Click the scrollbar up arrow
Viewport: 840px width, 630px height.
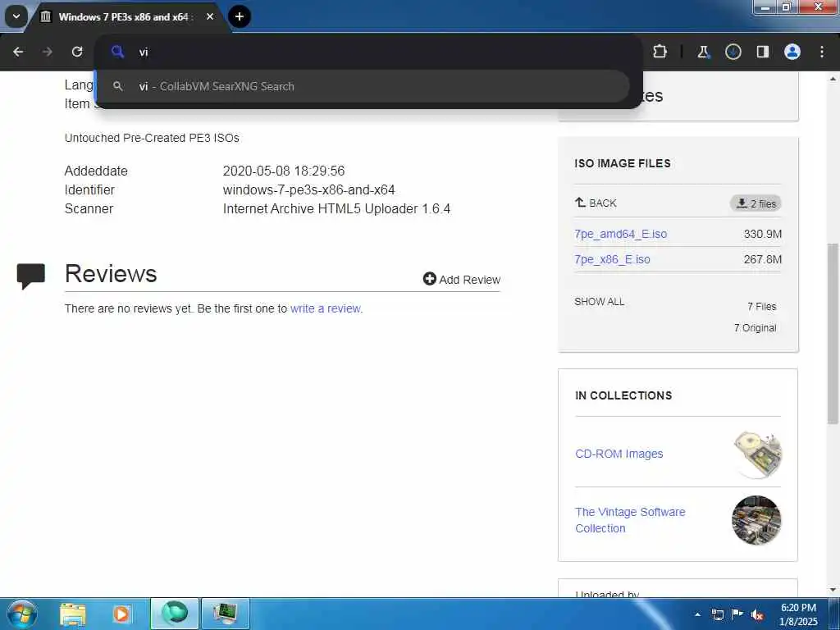coord(833,79)
